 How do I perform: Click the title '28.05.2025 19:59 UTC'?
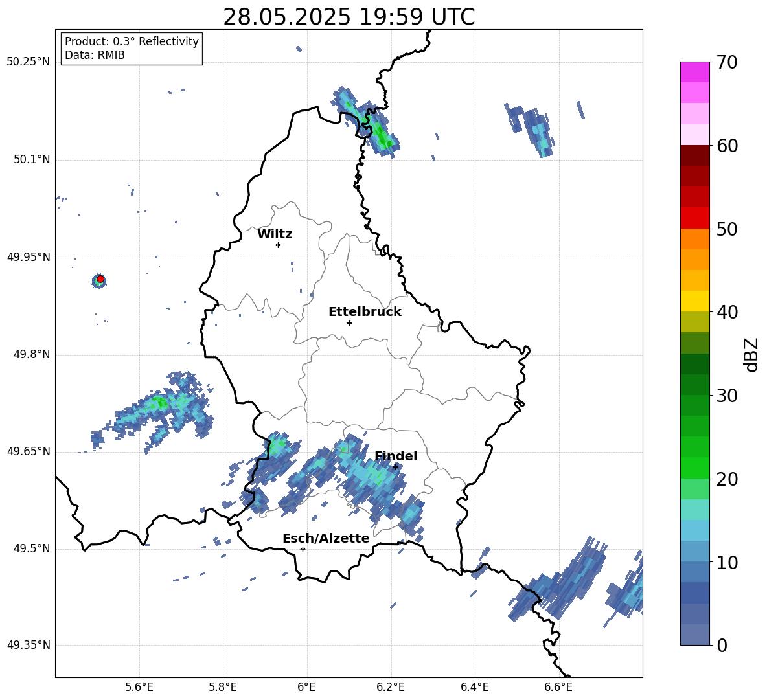(x=349, y=17)
